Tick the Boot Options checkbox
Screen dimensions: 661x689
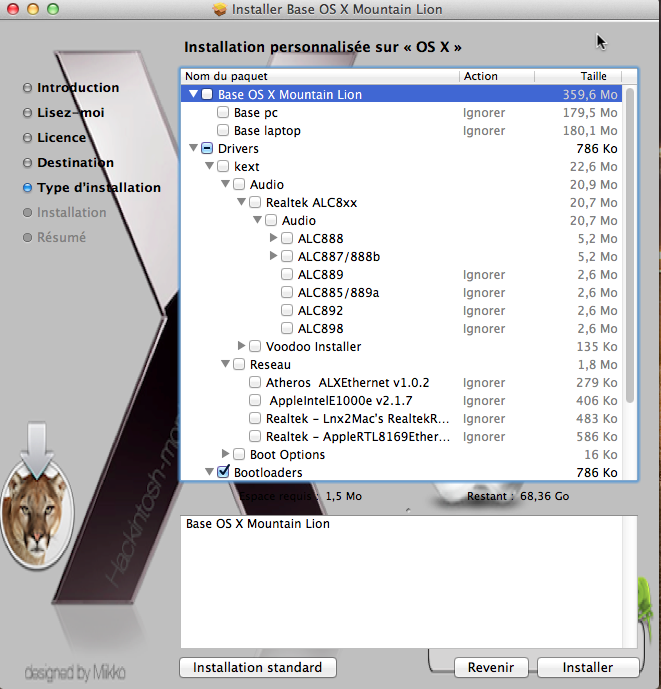click(239, 455)
